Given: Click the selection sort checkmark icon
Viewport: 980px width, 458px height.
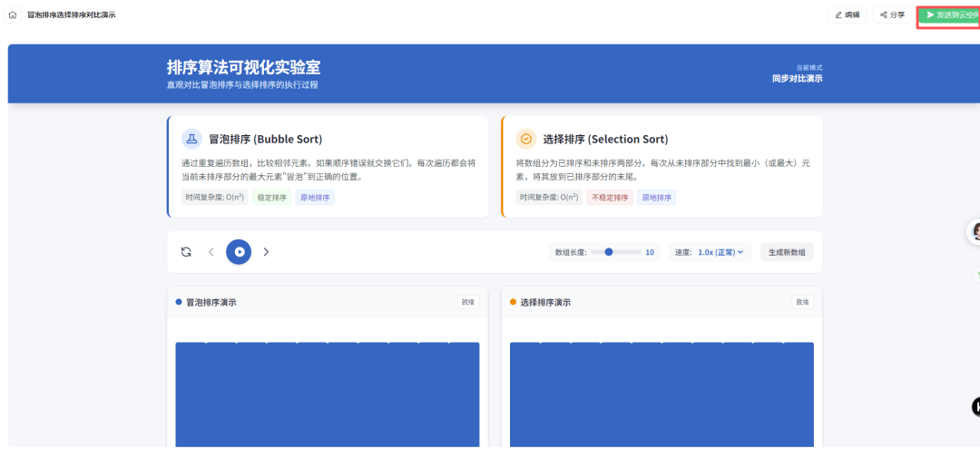Looking at the screenshot, I should (526, 139).
